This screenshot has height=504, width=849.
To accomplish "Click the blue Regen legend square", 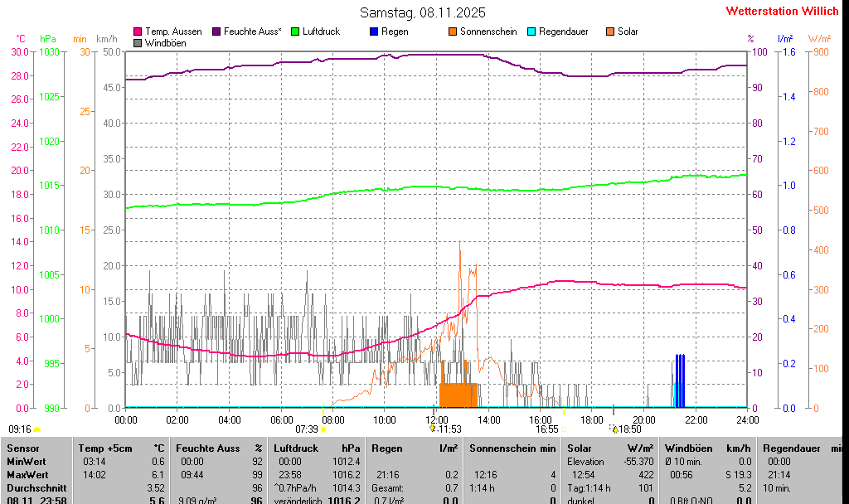I will pyautogui.click(x=374, y=31).
